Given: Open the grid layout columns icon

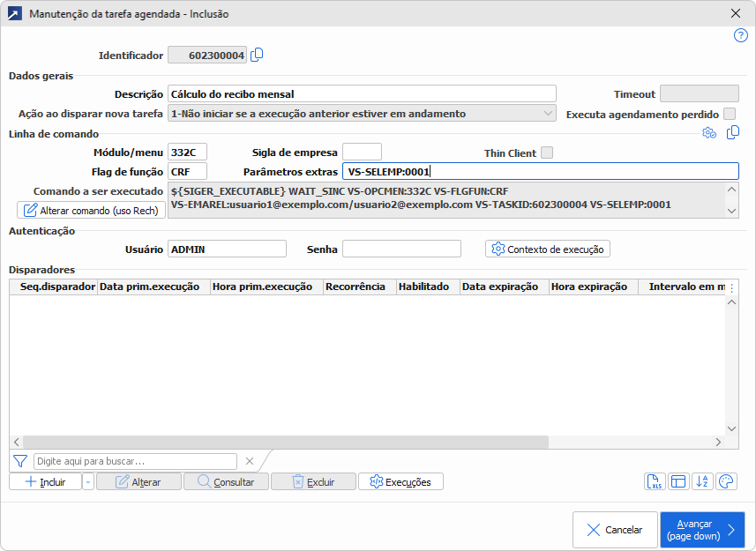Looking at the screenshot, I should 678,481.
